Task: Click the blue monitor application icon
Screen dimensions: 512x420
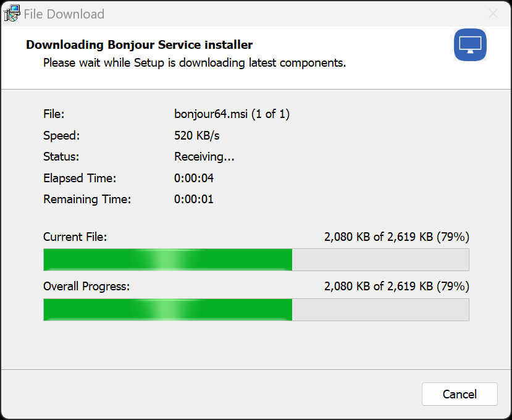Action: pyautogui.click(x=470, y=44)
